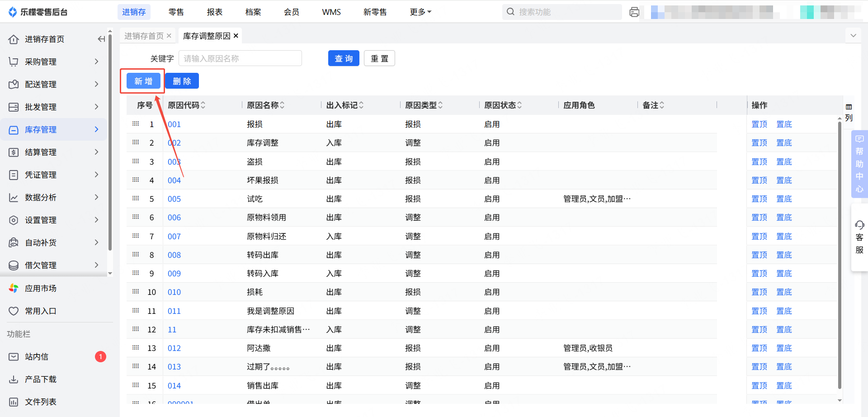Open the 零售 top menu

pos(176,12)
